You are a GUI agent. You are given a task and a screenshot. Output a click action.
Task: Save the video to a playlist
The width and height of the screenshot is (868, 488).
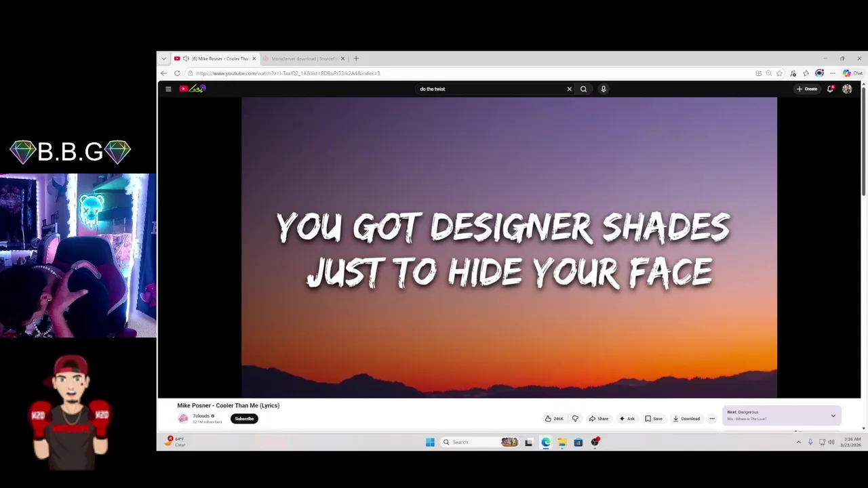tap(654, 419)
